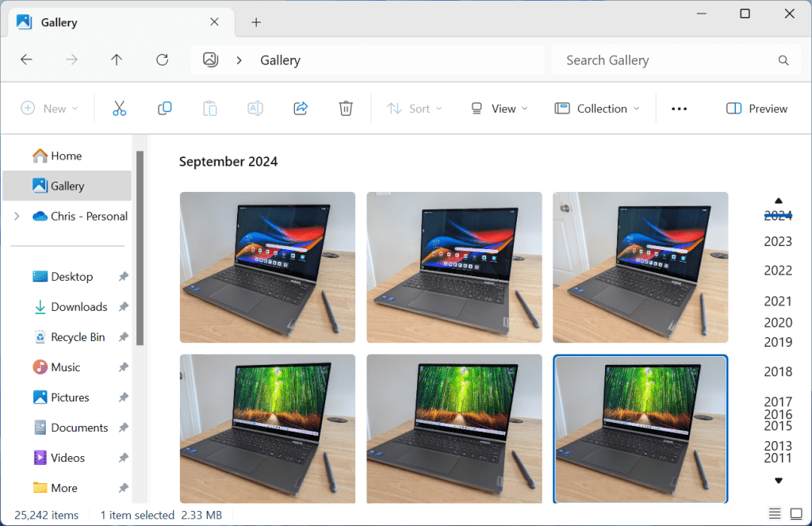This screenshot has width=812, height=526.
Task: Jump to 2022 on the timeline
Action: click(x=778, y=271)
